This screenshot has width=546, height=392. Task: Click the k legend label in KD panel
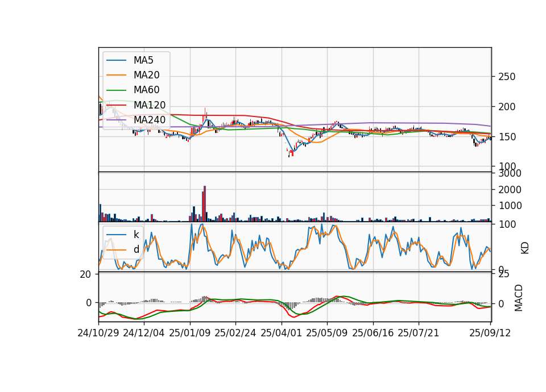click(x=136, y=235)
